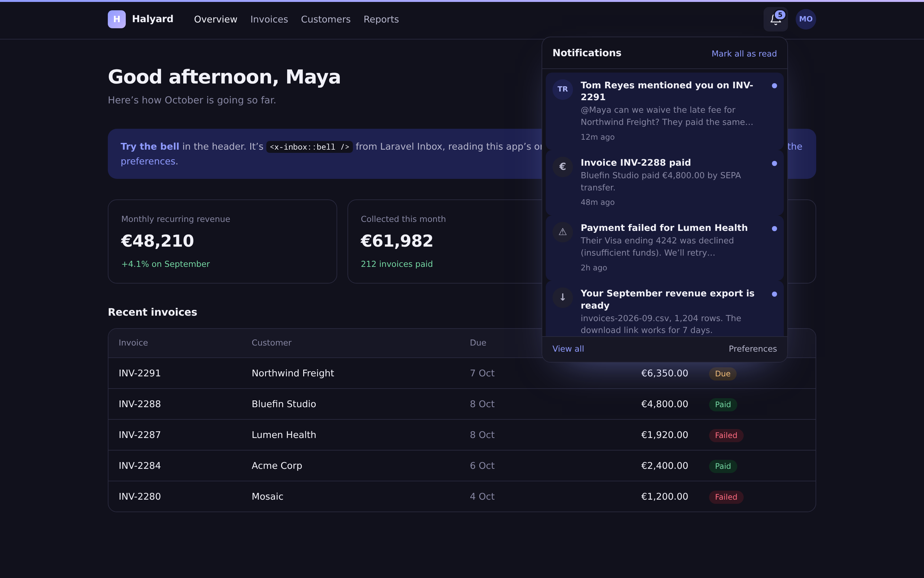Click the preferences link in the banner
Viewport: 924px width, 578px height.
point(148,161)
